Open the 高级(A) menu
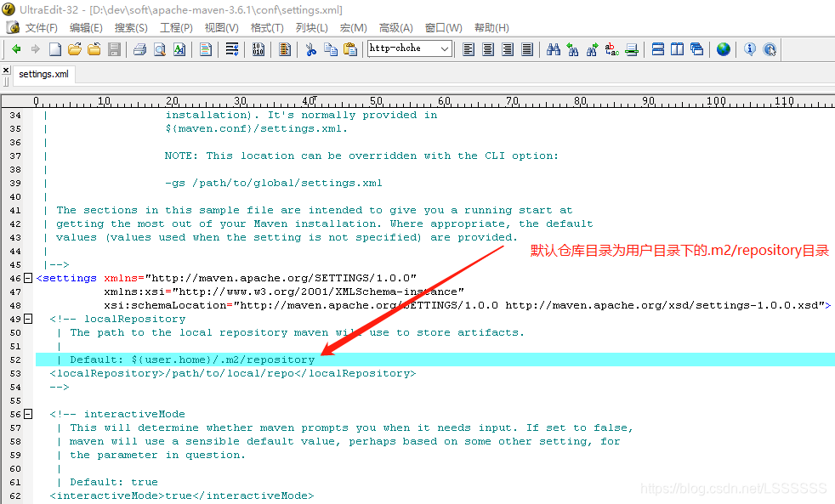835x504 pixels. [395, 28]
